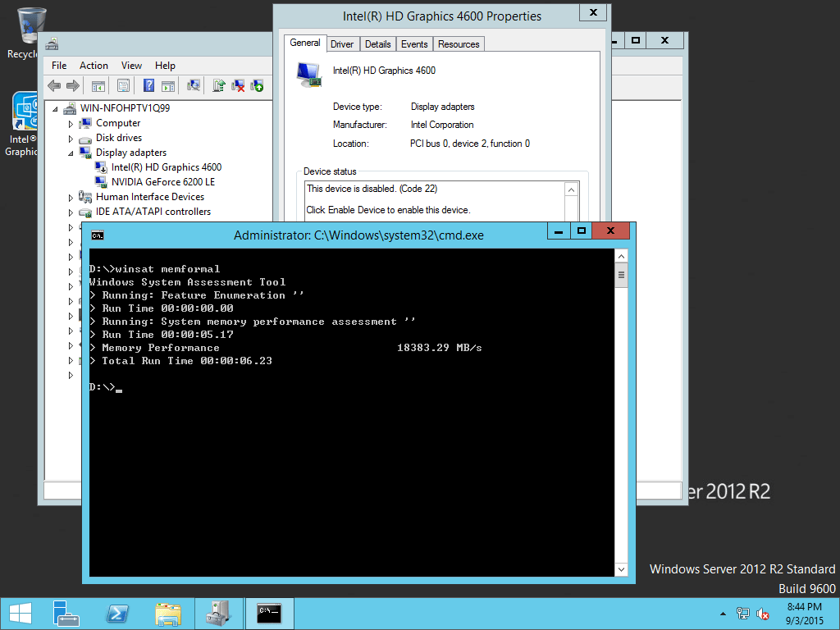
Task: Click the Device Manager title bar icon
Action: coord(52,44)
